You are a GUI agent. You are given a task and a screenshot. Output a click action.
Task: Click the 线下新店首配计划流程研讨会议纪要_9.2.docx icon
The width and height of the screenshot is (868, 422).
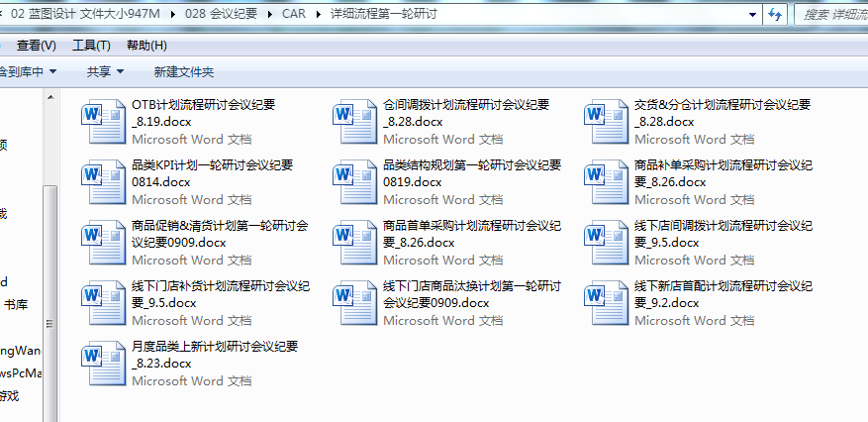click(x=606, y=301)
